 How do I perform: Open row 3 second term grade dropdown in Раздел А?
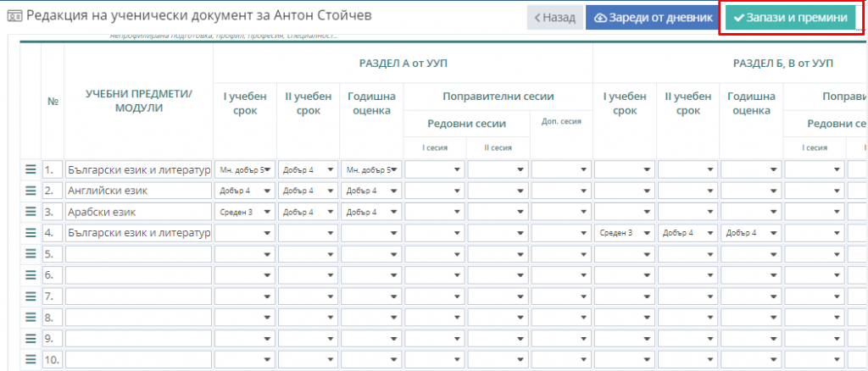point(309,212)
